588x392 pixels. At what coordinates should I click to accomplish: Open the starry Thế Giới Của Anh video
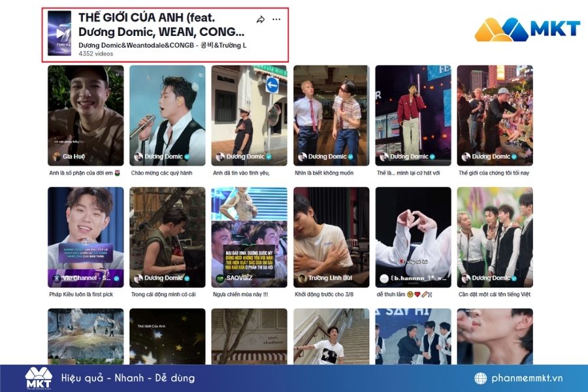167,336
